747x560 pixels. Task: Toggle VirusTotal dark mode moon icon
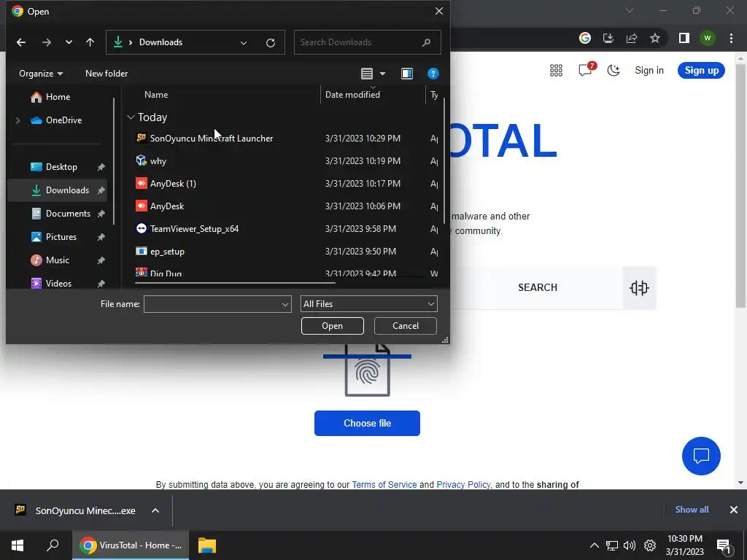613,71
